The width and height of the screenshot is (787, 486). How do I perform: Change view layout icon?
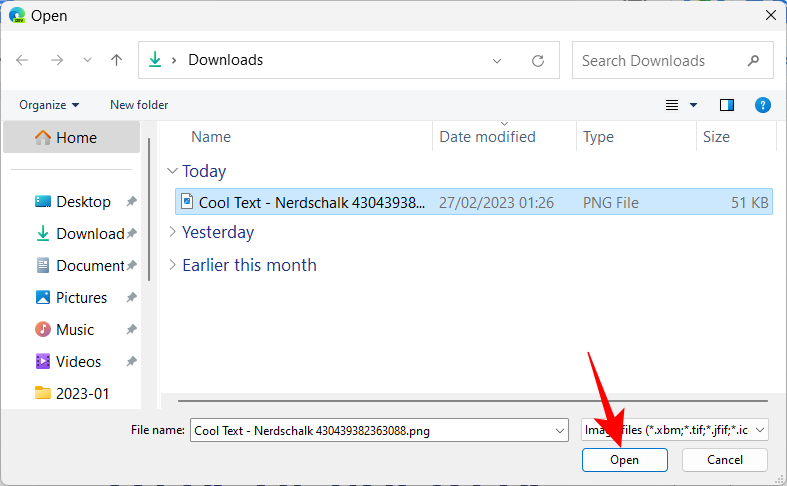click(673, 105)
